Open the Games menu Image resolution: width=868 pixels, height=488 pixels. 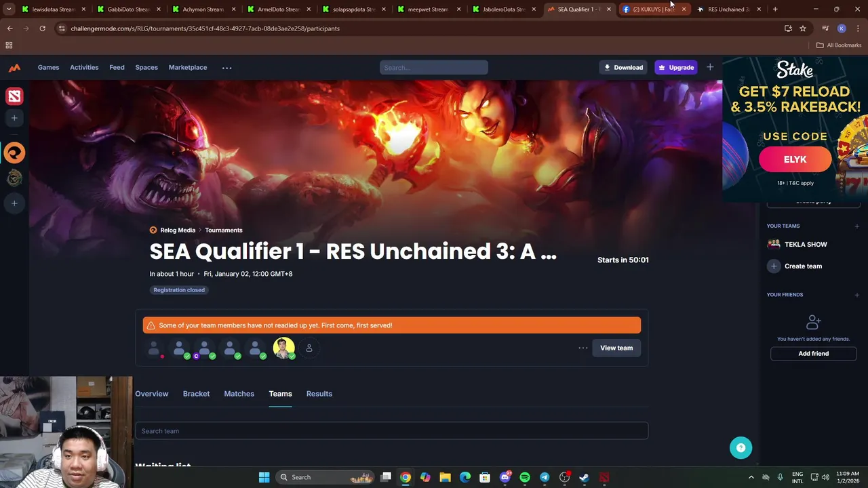pyautogui.click(x=48, y=67)
